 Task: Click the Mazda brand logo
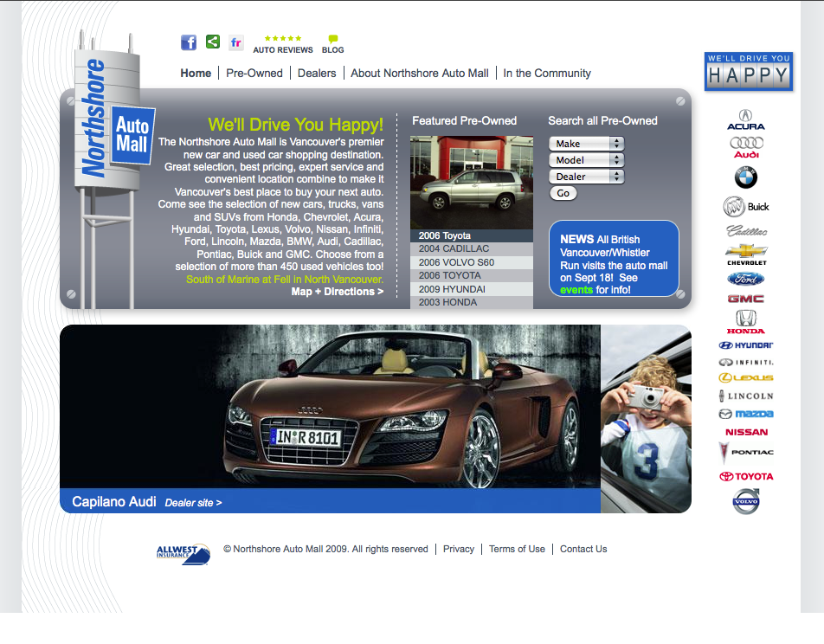click(x=746, y=415)
